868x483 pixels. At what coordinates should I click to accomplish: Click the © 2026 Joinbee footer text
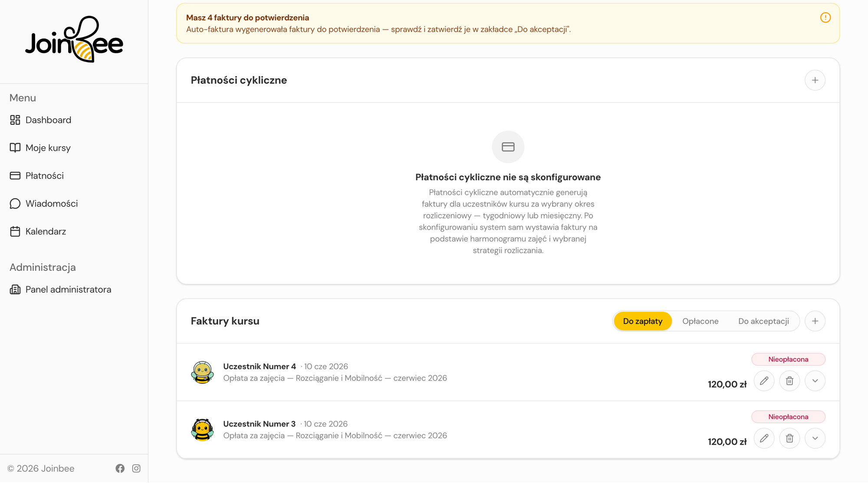click(41, 468)
